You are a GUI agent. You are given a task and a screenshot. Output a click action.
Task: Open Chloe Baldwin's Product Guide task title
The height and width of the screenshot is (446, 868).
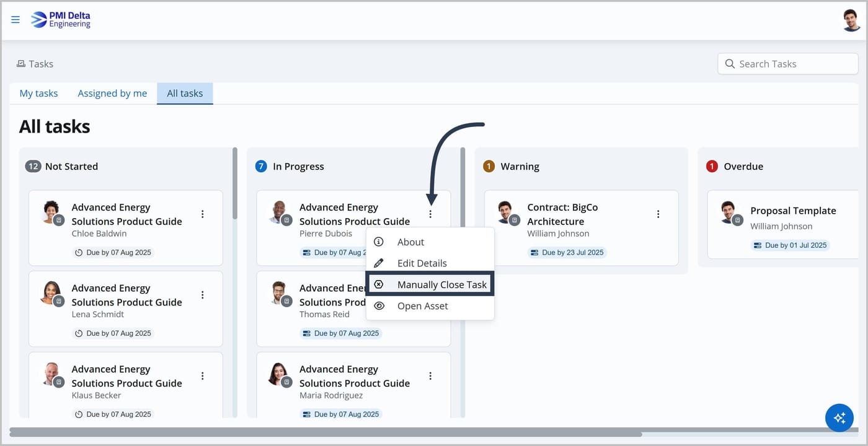pos(126,214)
